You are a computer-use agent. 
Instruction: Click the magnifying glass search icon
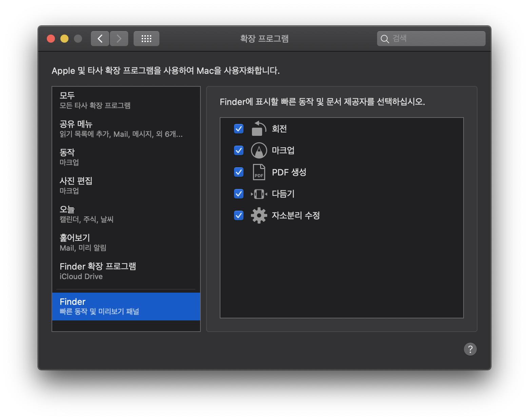pos(385,39)
